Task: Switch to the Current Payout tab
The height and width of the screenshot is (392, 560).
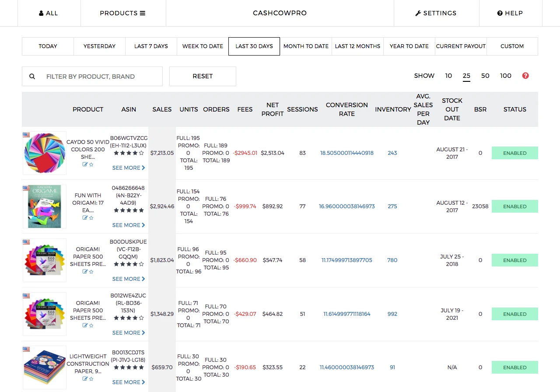Action: (x=461, y=46)
